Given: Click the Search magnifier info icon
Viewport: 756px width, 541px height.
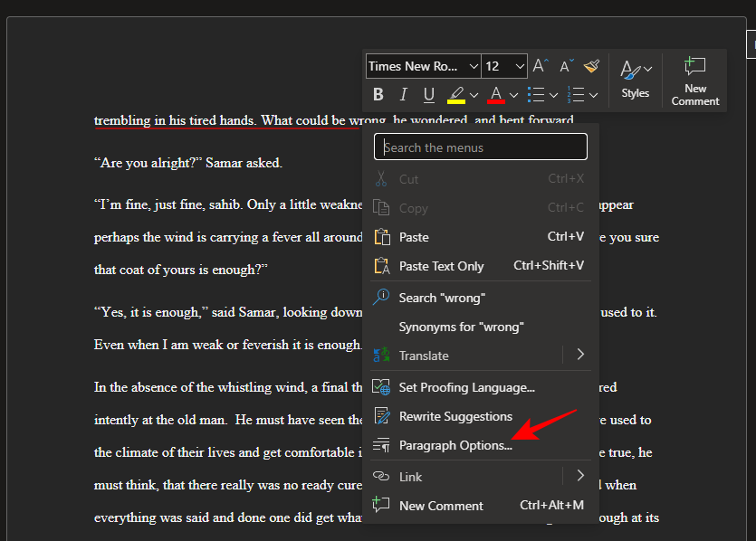Looking at the screenshot, I should (381, 297).
